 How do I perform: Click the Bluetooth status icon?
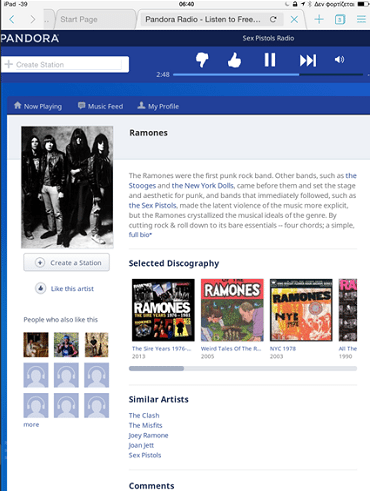click(x=310, y=4)
